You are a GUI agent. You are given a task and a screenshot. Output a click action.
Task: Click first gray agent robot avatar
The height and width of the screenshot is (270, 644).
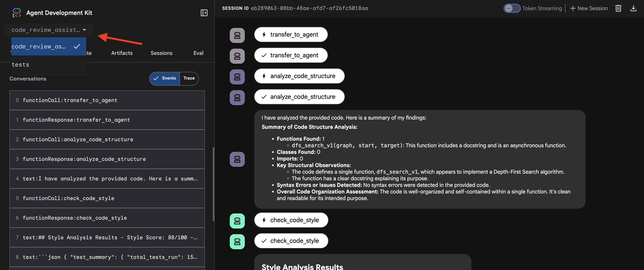[x=237, y=35]
